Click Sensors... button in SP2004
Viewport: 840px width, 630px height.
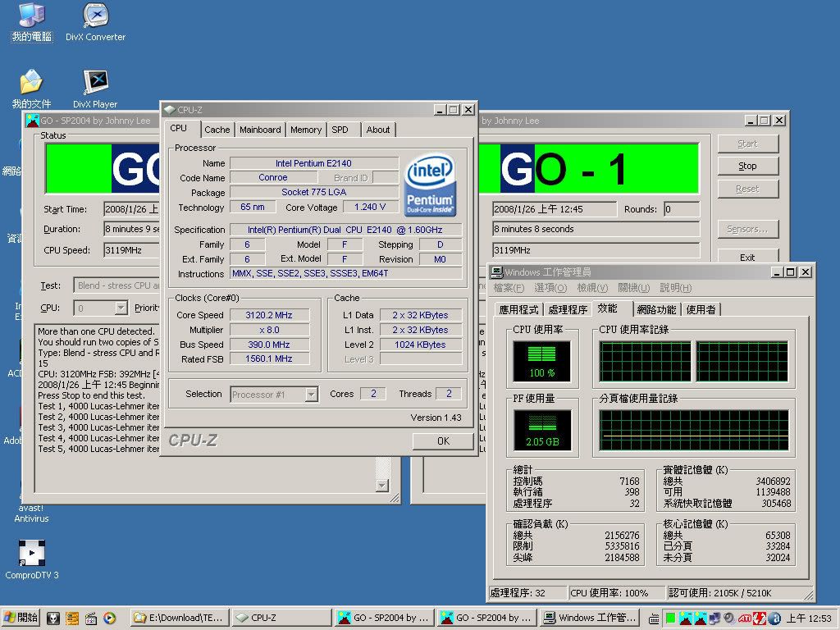tap(747, 230)
